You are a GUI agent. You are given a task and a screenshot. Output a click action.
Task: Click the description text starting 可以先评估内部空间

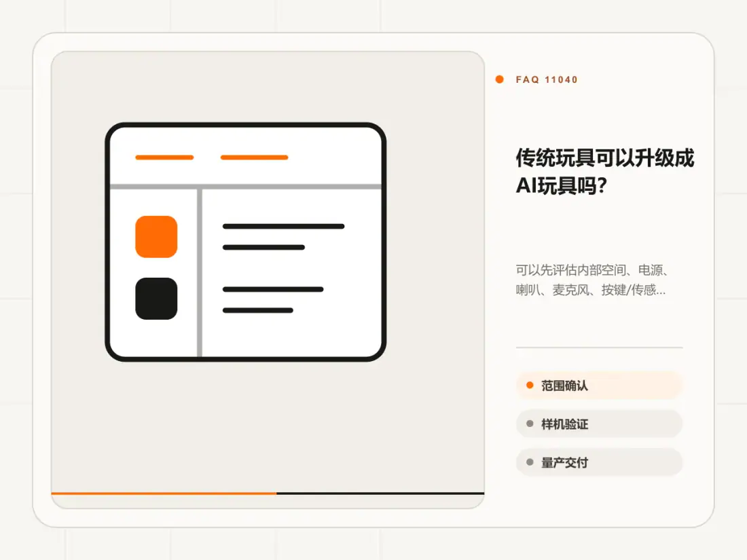point(592,280)
